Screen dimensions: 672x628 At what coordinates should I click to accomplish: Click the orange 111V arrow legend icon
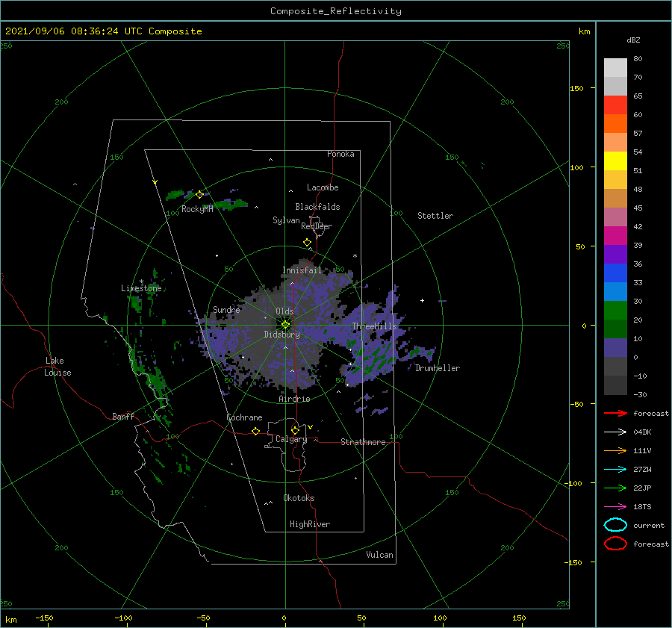615,450
